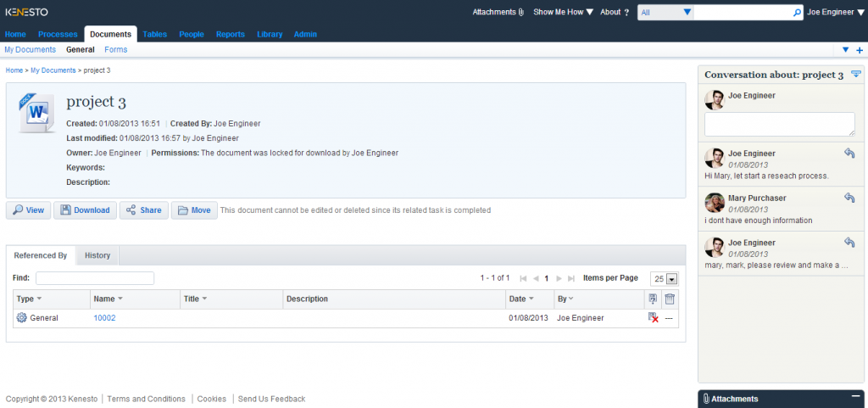Sort by the Date column
The width and height of the screenshot is (868, 408).
[x=521, y=299]
